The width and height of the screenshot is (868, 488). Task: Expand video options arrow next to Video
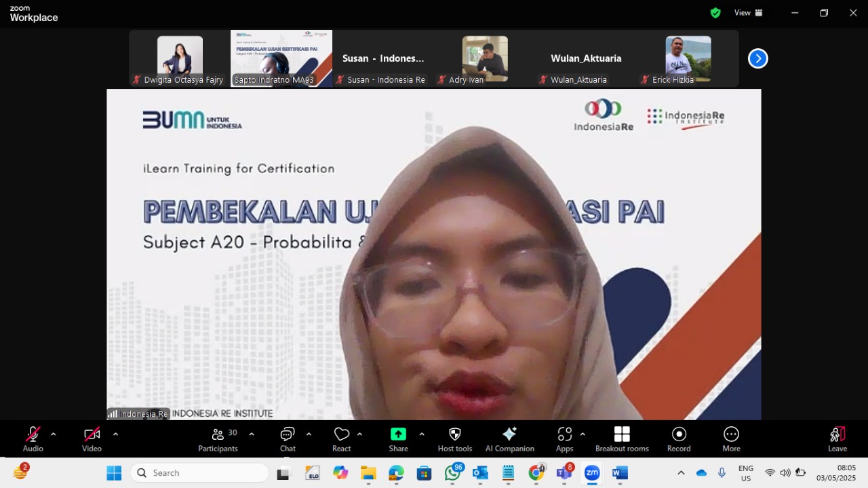(115, 434)
